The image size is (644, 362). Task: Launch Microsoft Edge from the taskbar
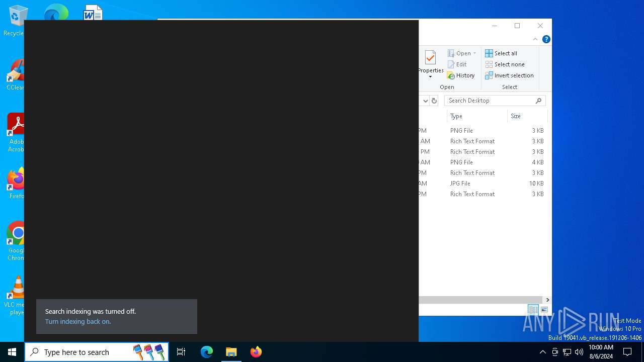207,352
